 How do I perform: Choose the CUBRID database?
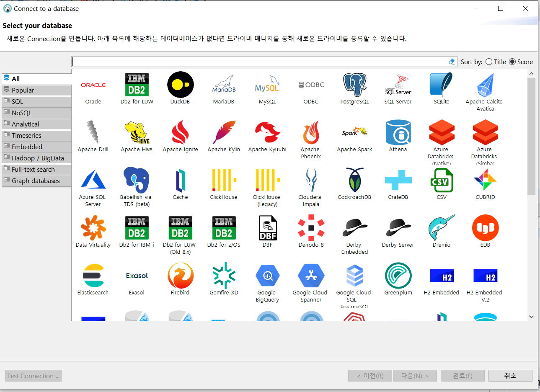485,180
